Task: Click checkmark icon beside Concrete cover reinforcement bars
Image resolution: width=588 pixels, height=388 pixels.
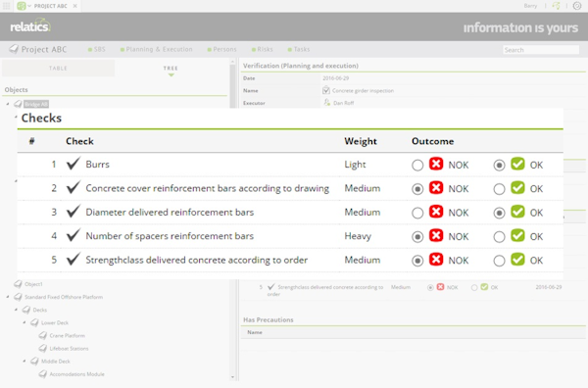Action: tap(73, 187)
